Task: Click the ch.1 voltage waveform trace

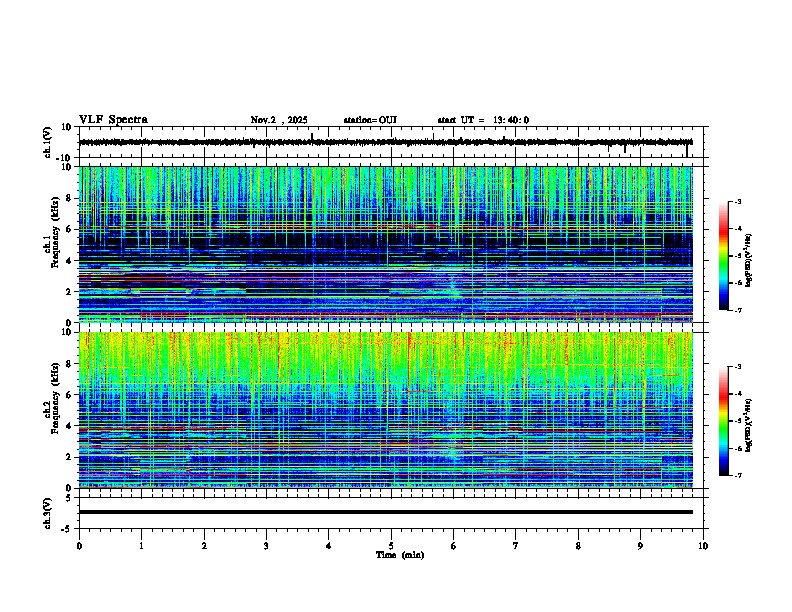Action: pos(385,142)
